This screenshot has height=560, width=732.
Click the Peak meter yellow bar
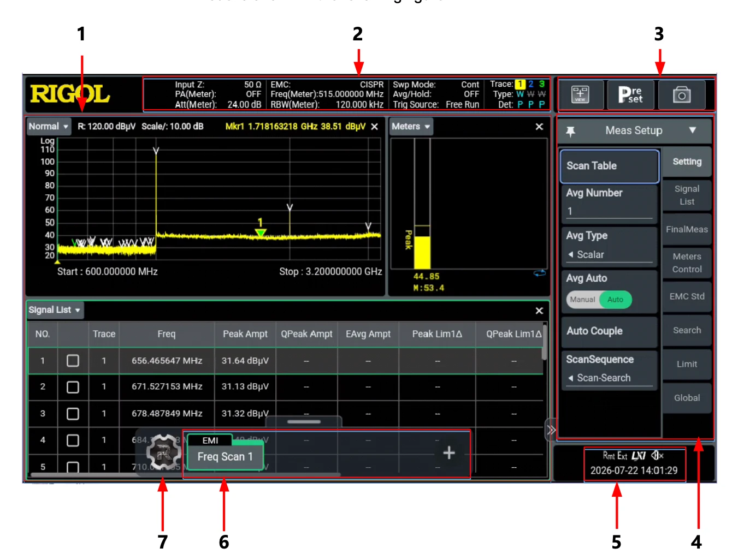pos(422,252)
